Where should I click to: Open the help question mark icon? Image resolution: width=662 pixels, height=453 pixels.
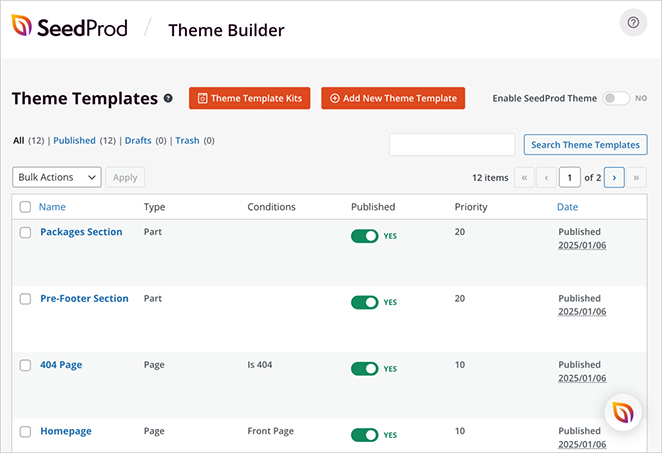[633, 23]
